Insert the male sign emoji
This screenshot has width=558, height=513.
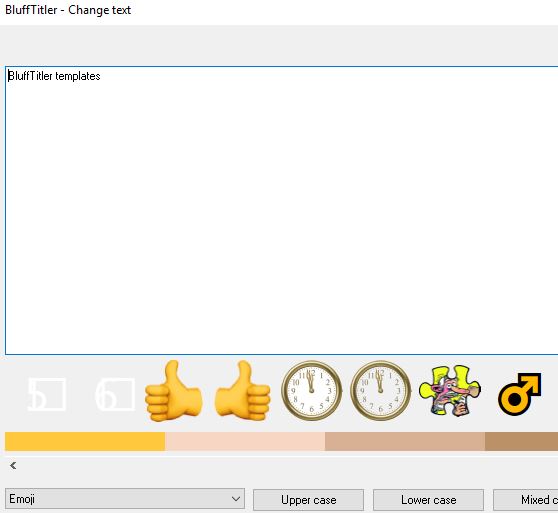pyautogui.click(x=520, y=393)
